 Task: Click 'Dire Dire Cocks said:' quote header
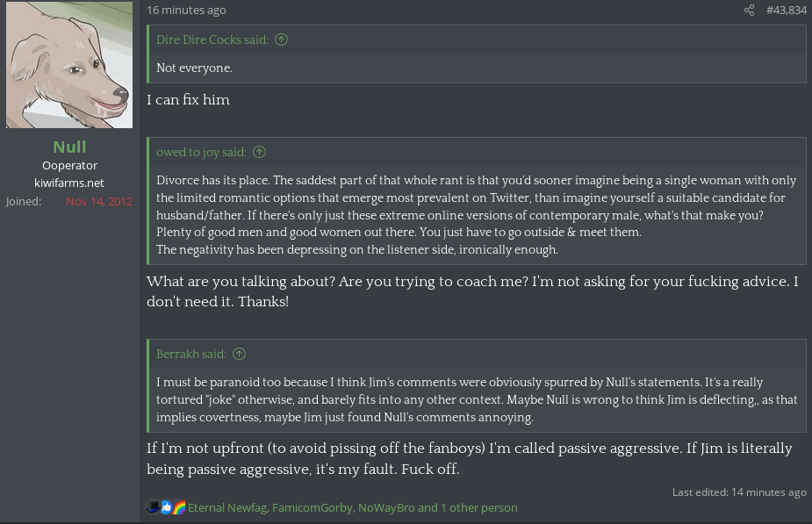click(213, 39)
